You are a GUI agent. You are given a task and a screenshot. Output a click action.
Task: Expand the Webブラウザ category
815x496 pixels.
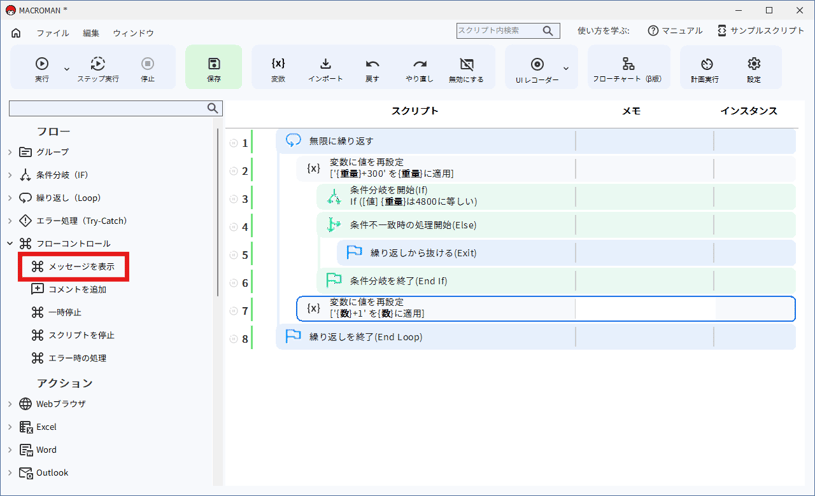click(x=10, y=404)
